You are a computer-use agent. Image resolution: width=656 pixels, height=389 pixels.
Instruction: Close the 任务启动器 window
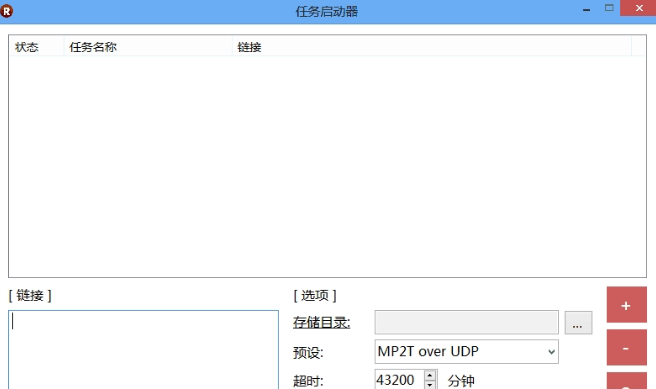point(638,8)
